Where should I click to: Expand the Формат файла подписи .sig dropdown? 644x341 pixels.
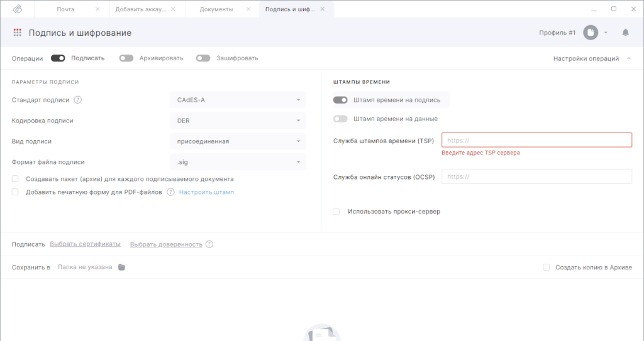pos(238,162)
